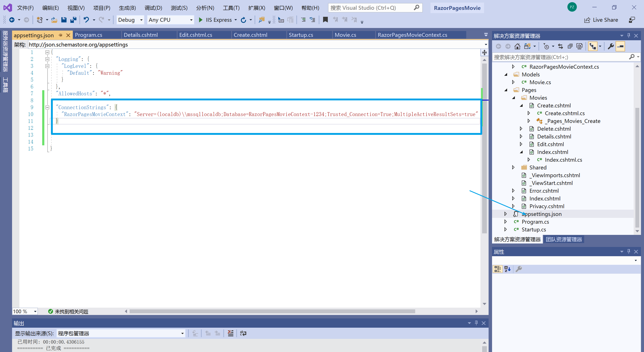
Task: Collapse the Movies folder node
Action: [x=514, y=98]
